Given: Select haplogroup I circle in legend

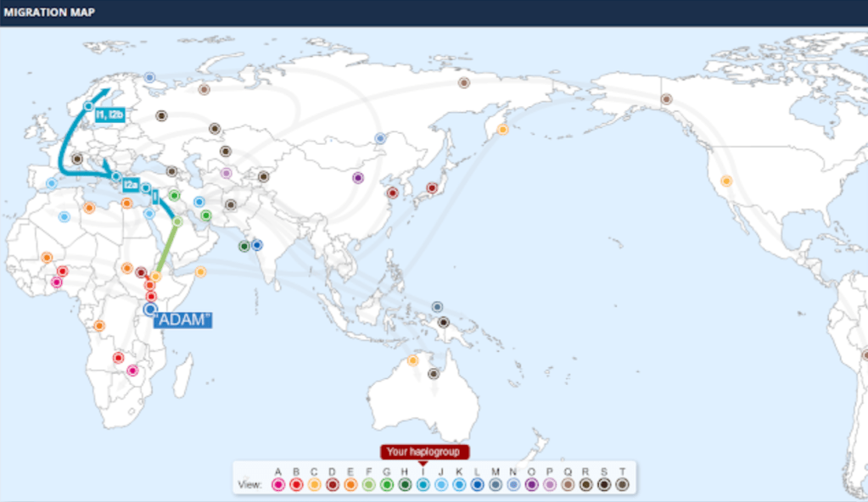Looking at the screenshot, I should (423, 484).
